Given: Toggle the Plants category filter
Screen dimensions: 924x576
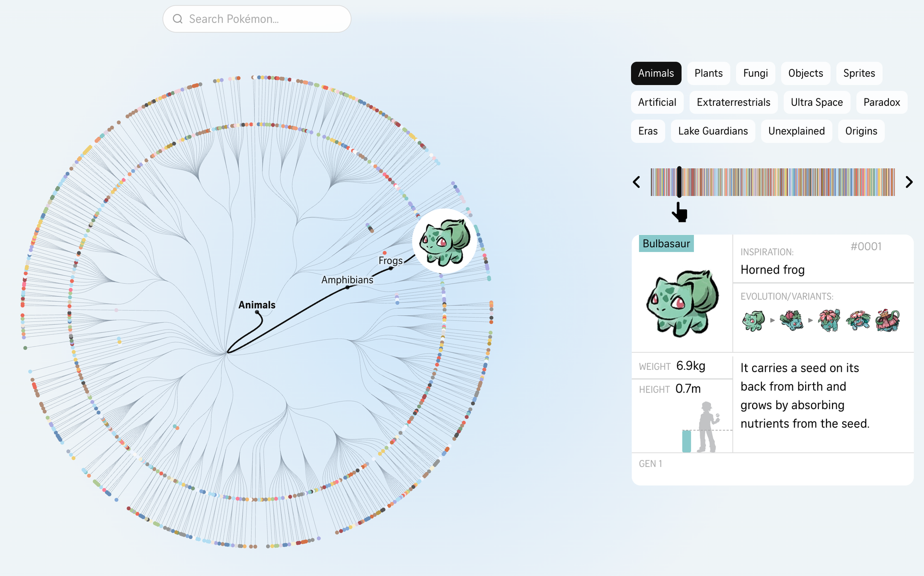Looking at the screenshot, I should [708, 74].
